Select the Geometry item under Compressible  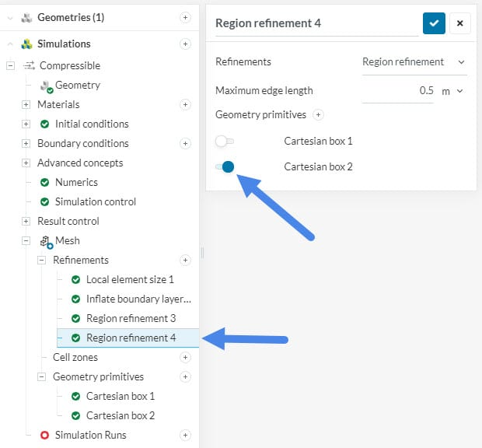(x=78, y=86)
